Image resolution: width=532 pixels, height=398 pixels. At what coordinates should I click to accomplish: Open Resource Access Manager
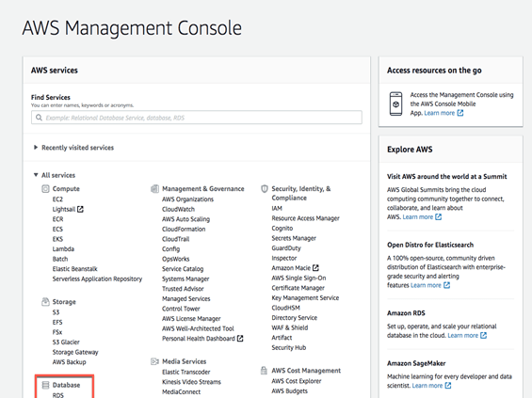[305, 218]
